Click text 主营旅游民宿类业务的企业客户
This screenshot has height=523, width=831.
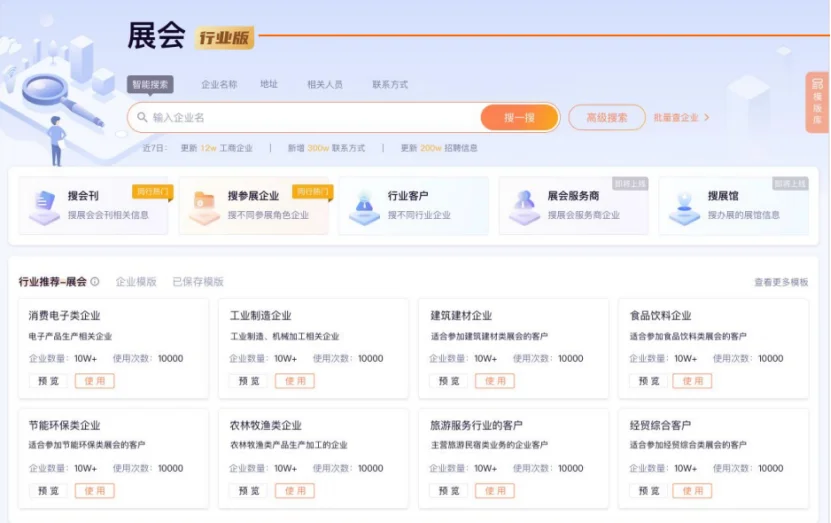pos(489,445)
